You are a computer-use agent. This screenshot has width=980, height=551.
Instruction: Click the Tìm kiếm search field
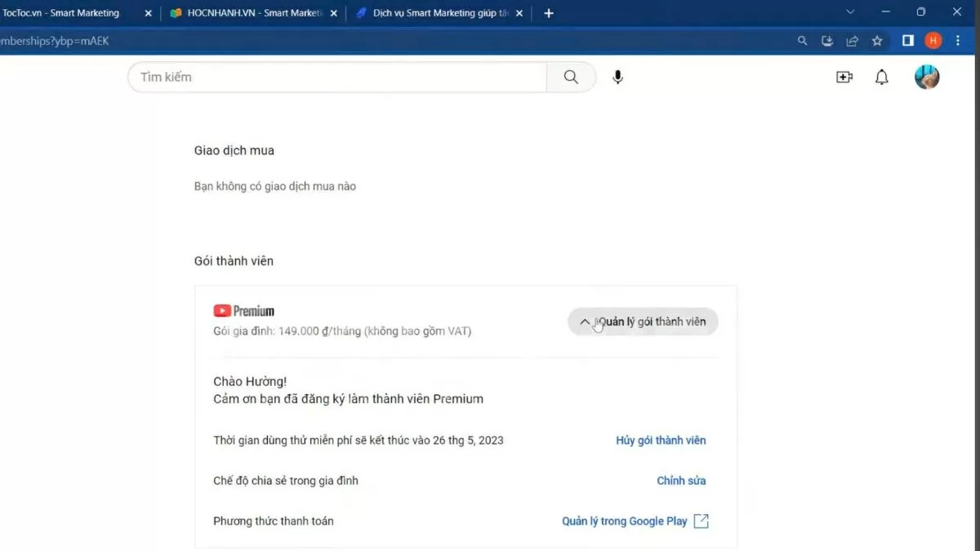[336, 77]
